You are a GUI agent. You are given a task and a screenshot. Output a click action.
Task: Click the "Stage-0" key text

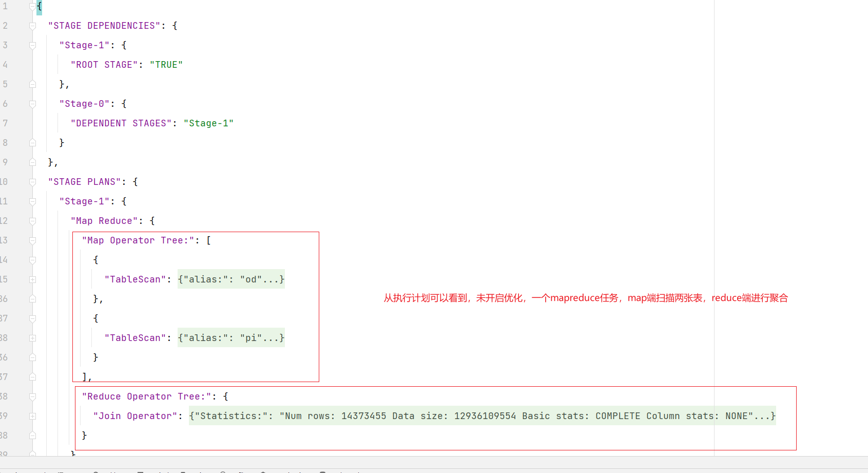pyautogui.click(x=85, y=104)
